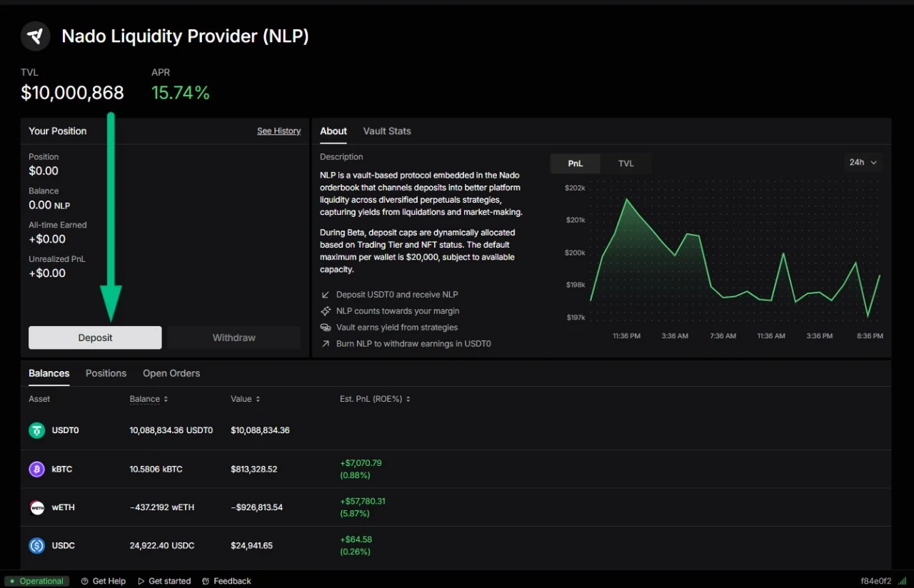
Task: Click the TVL value $10,000,868
Action: (x=72, y=93)
